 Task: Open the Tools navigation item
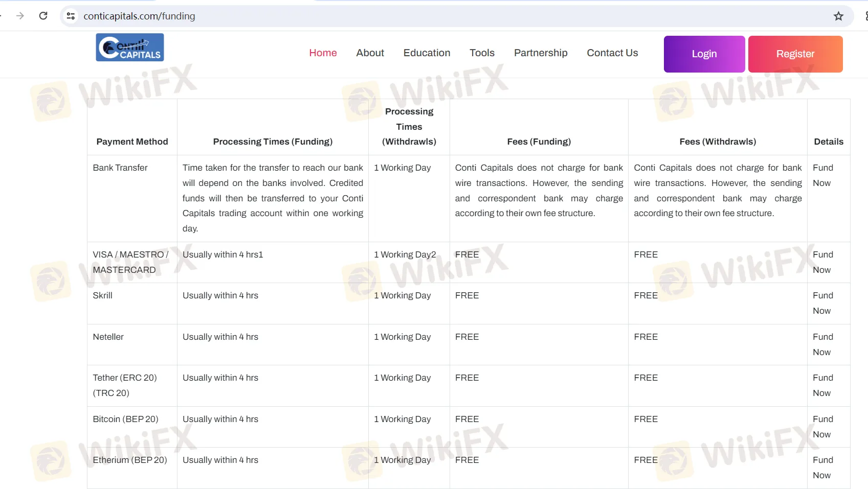482,53
